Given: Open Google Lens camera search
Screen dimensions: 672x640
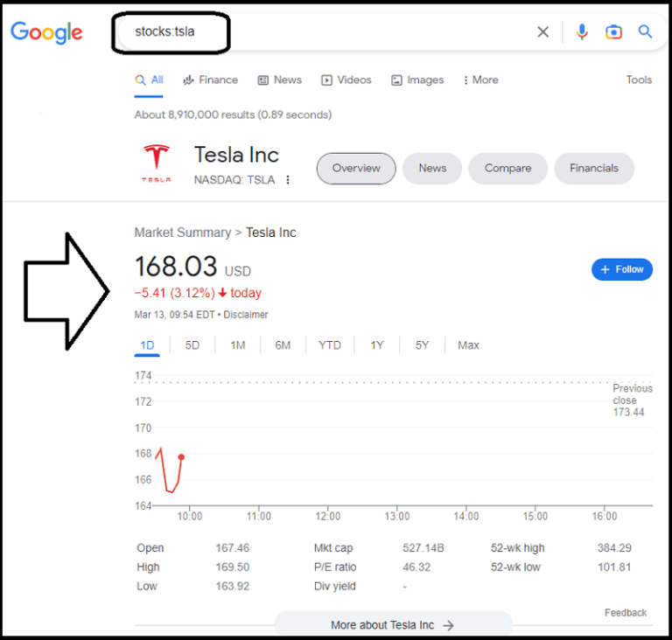Looking at the screenshot, I should tap(613, 32).
